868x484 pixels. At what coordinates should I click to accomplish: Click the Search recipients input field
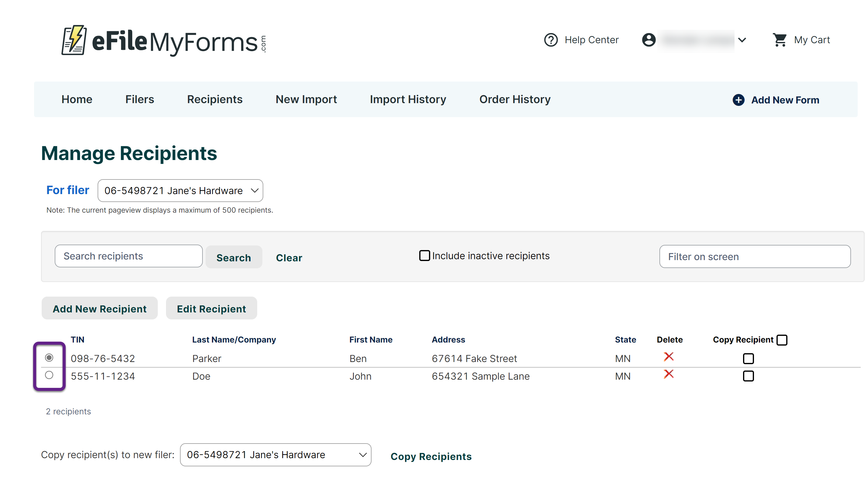coord(128,256)
